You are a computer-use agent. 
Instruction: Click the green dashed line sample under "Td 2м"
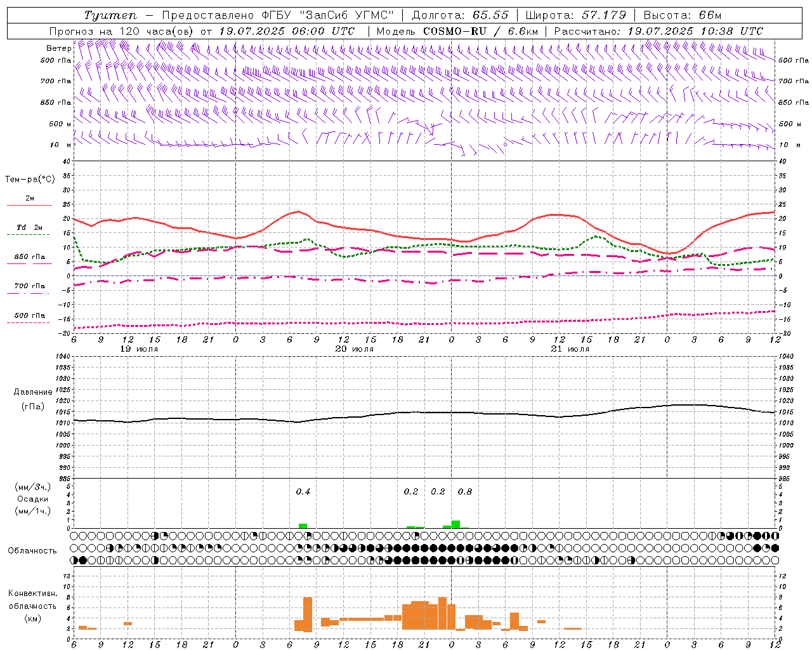tap(28, 235)
